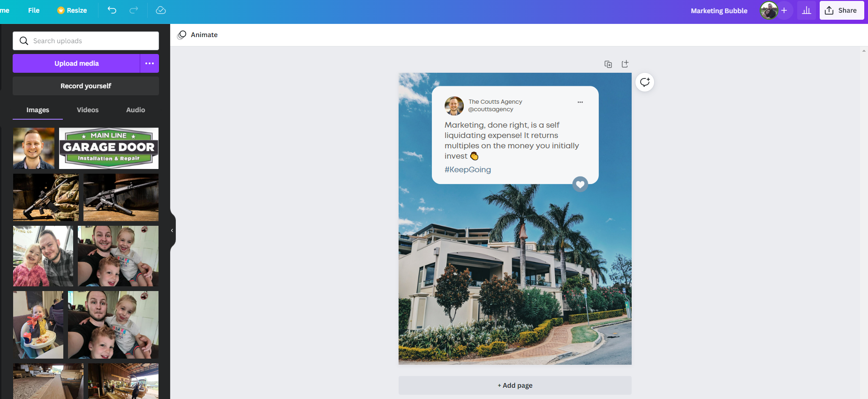
Task: Select the child eating spaghetti photo
Action: tap(38, 325)
